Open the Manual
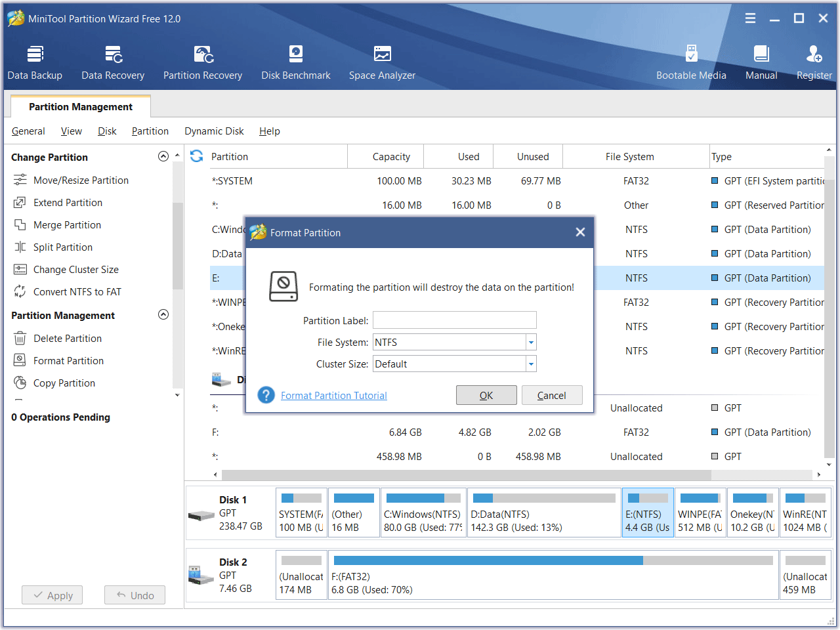The width and height of the screenshot is (840, 630). click(x=761, y=63)
